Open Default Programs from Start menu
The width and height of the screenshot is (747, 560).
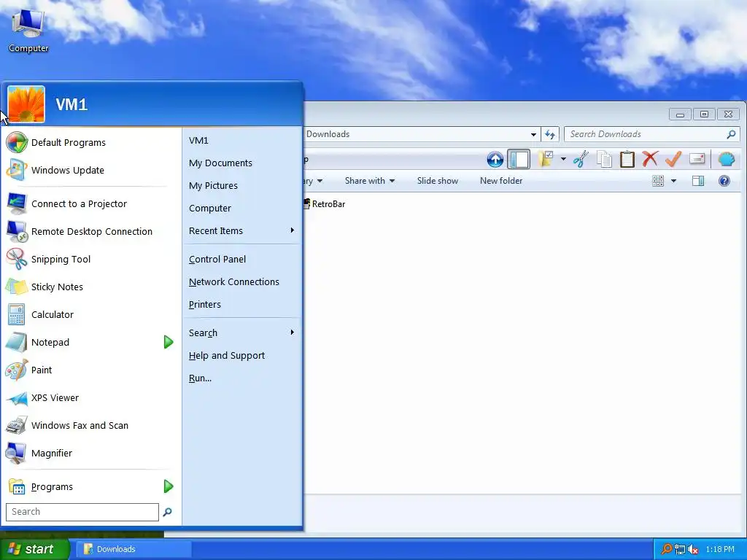pyautogui.click(x=89, y=142)
